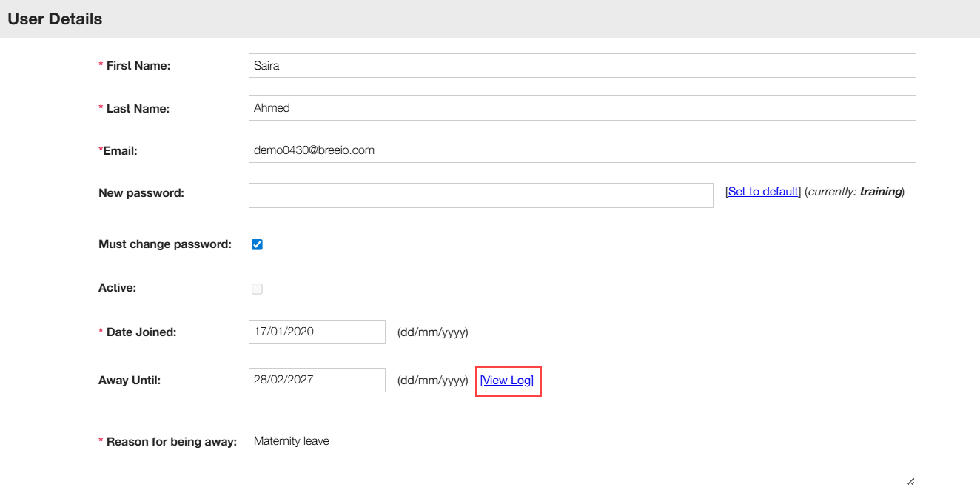The image size is (980, 496).
Task: Click the Must change password label
Action: pos(165,244)
